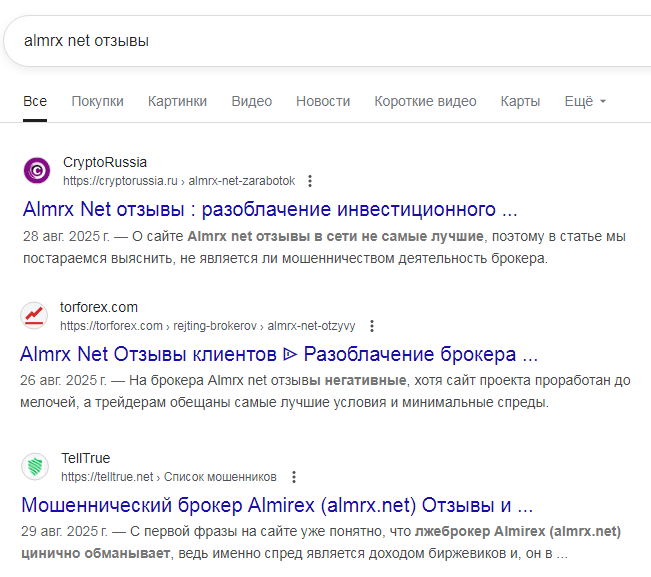Click the torforex.com site favicon
The height and width of the screenshot is (577, 651).
(x=34, y=315)
